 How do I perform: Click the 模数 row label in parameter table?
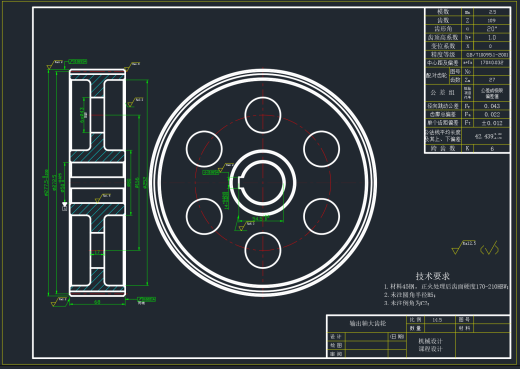(443, 12)
